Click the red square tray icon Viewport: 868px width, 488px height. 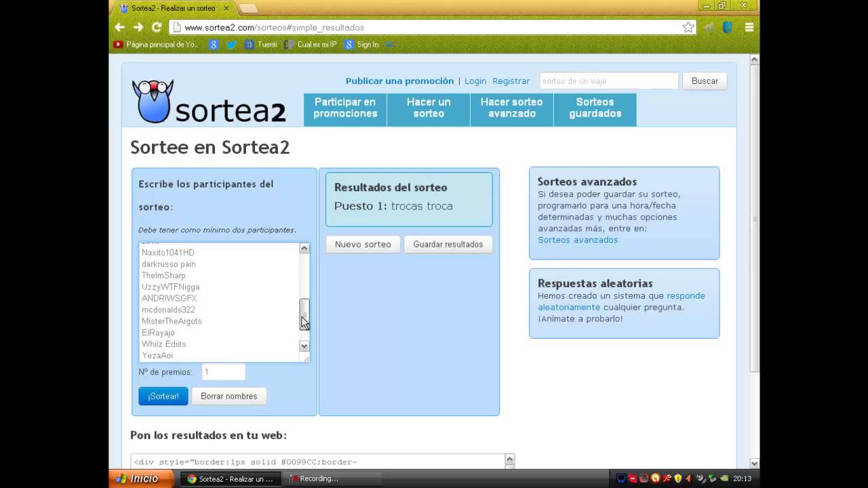632,479
